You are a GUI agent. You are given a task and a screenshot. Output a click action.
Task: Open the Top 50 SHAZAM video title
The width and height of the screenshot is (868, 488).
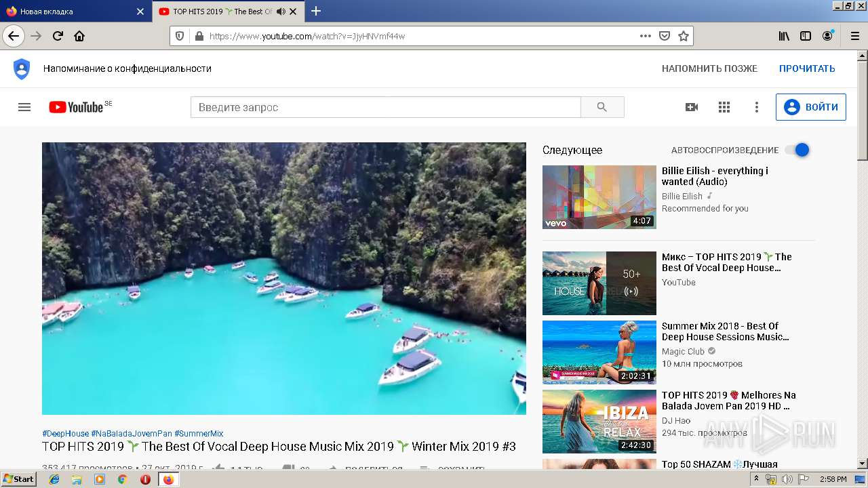719,464
